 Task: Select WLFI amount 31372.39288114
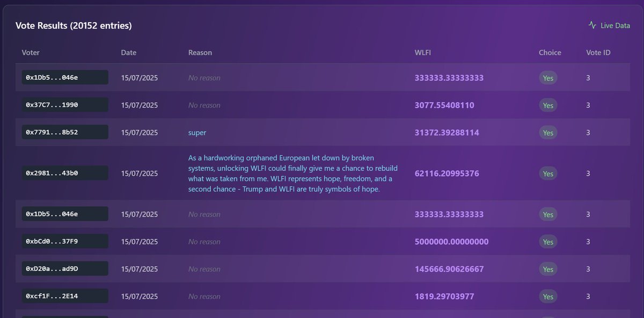(x=447, y=132)
